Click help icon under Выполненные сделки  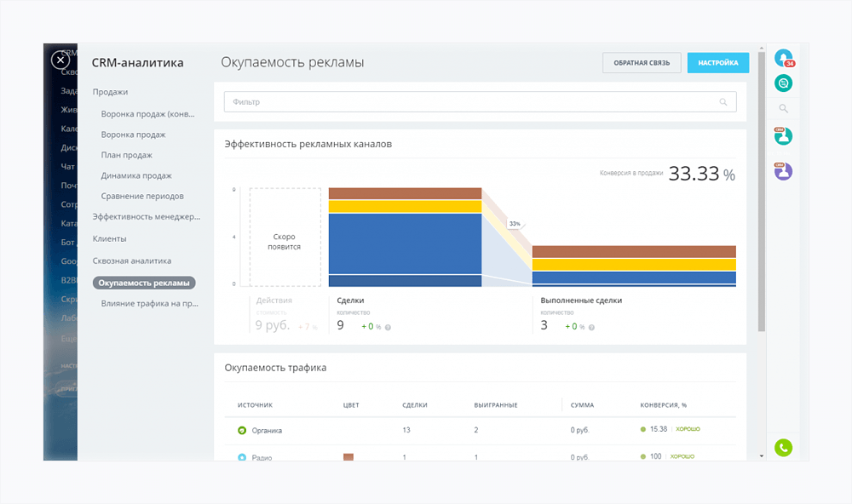click(591, 327)
